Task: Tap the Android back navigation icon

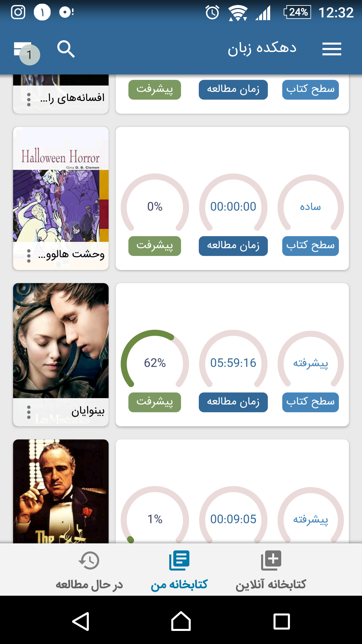Action: pos(80,621)
